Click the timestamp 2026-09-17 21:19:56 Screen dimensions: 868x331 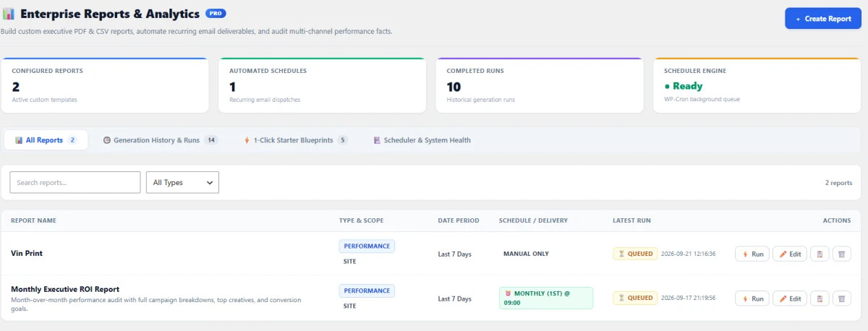[688, 298]
